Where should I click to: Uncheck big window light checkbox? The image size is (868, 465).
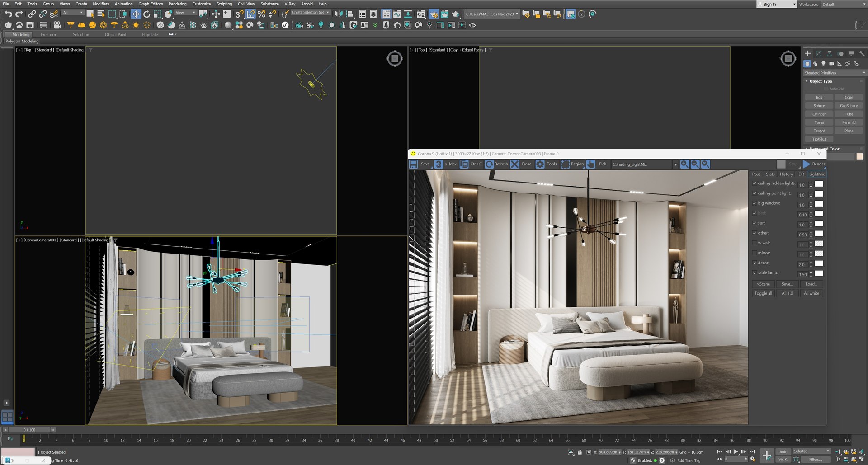click(x=755, y=203)
